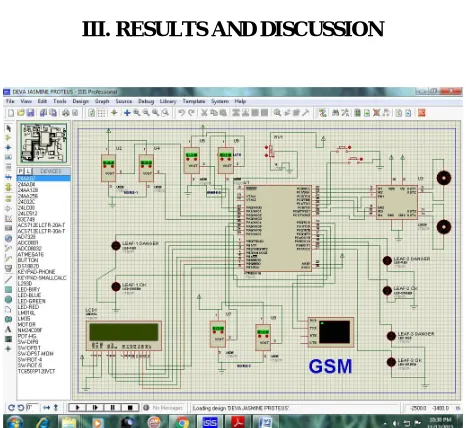Print the schematic design
This screenshot has width=466, height=428.
click(x=66, y=113)
